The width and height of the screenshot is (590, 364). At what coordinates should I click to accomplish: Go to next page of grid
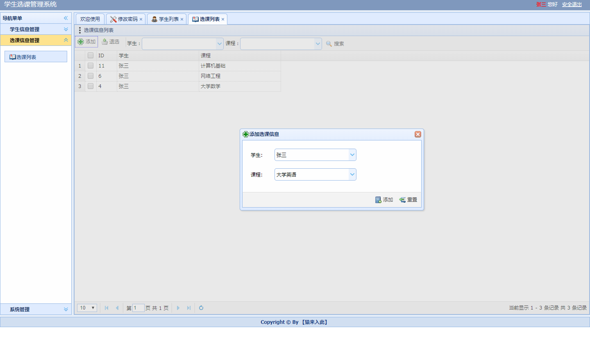pos(178,308)
